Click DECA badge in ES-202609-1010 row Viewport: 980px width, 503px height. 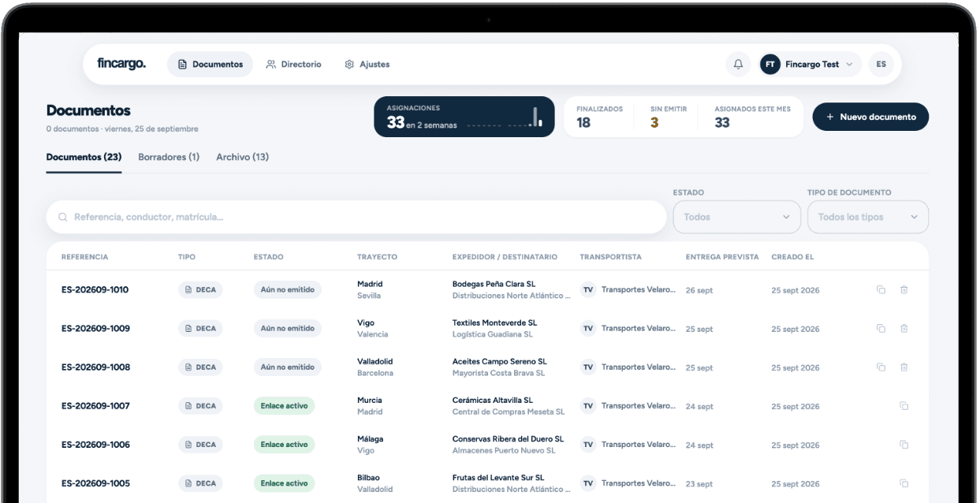[x=200, y=290]
